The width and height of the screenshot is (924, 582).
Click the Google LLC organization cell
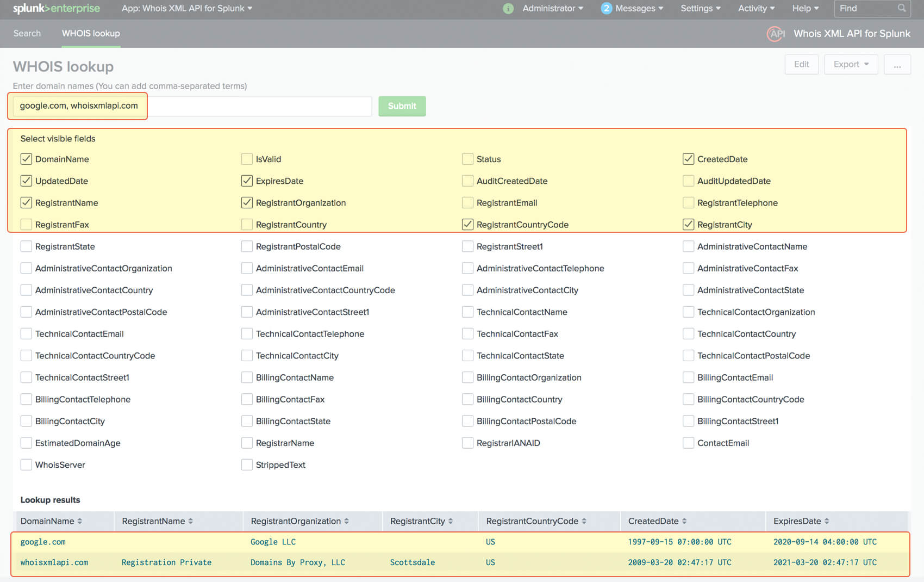pyautogui.click(x=273, y=542)
